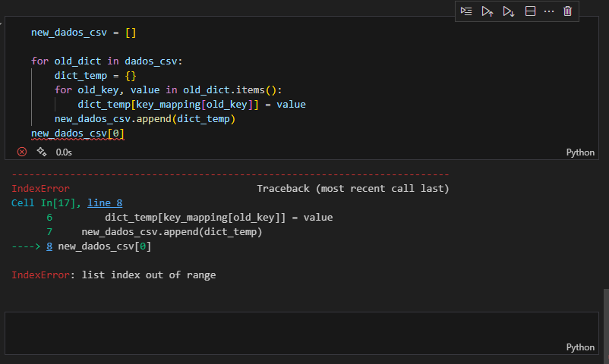Image resolution: width=609 pixels, height=364 pixels.
Task: Click 'Traceback (most recent call last)' text
Action: point(352,189)
